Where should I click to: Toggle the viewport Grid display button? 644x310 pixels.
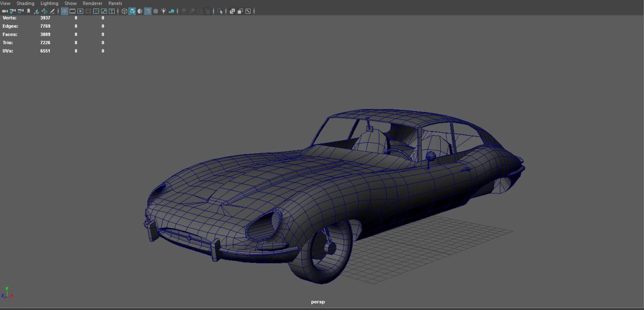(x=64, y=11)
